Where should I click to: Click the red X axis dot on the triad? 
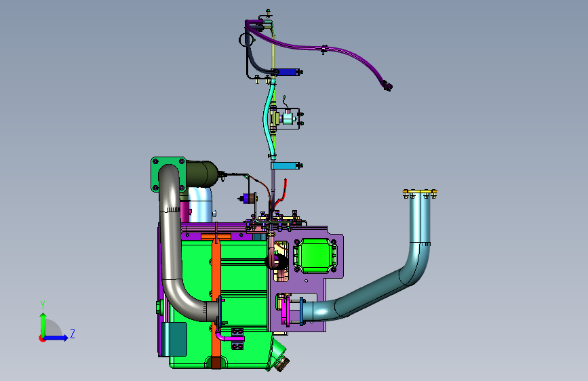(41, 338)
